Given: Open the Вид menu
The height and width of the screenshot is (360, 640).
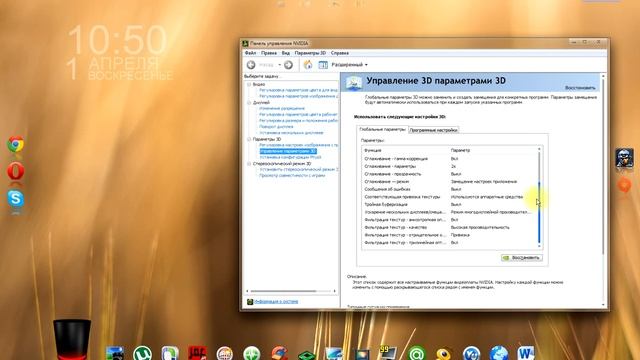Looking at the screenshot, I should coord(286,53).
